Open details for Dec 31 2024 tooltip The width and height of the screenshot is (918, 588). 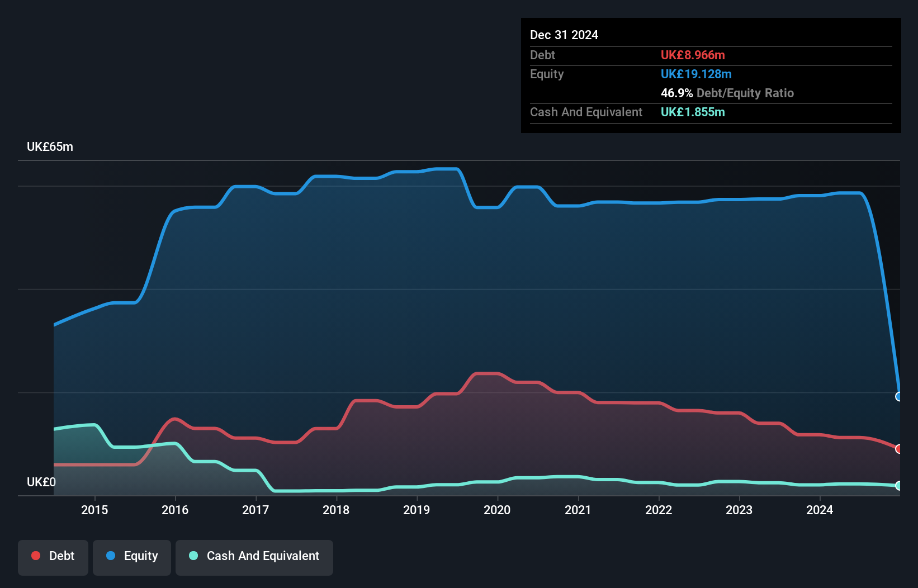pos(564,35)
